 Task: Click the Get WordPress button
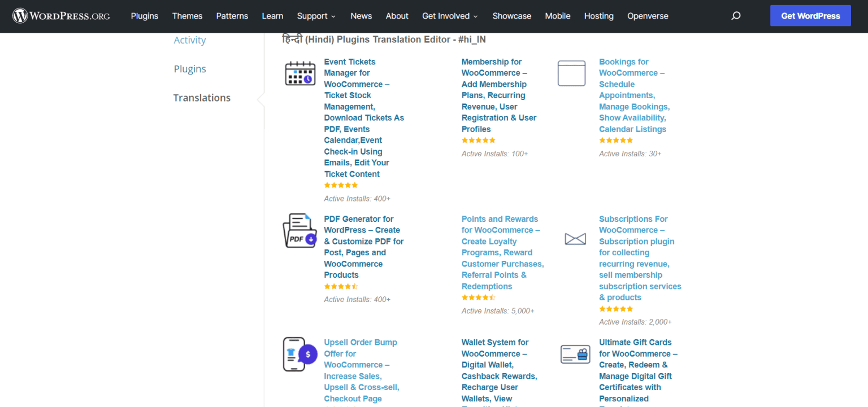click(x=810, y=15)
